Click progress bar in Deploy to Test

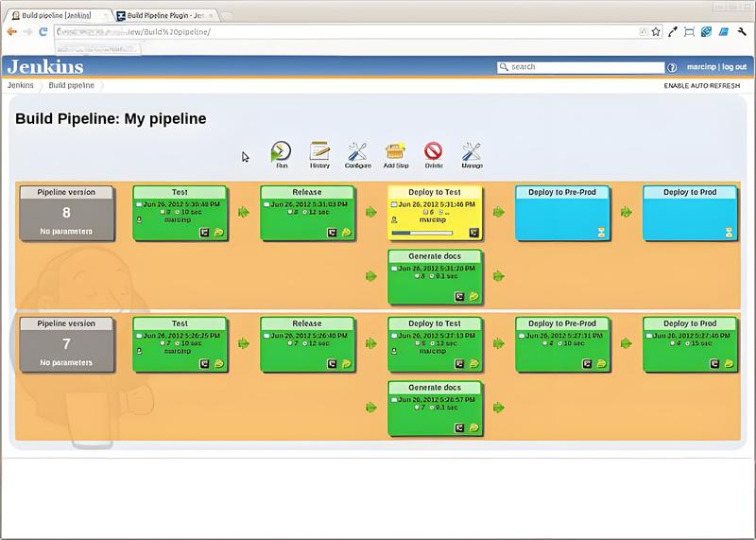(422, 233)
